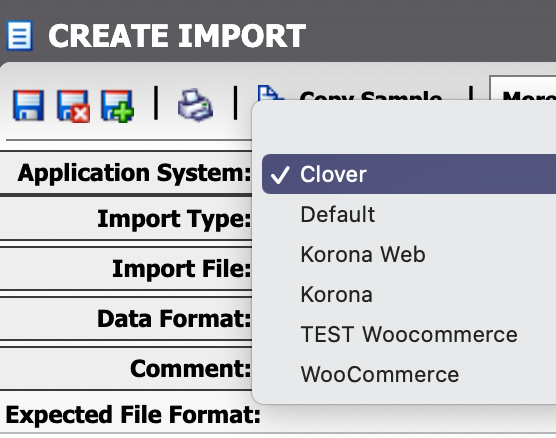Click the blue floppy disk Save icon
The width and height of the screenshot is (556, 438).
(28, 105)
